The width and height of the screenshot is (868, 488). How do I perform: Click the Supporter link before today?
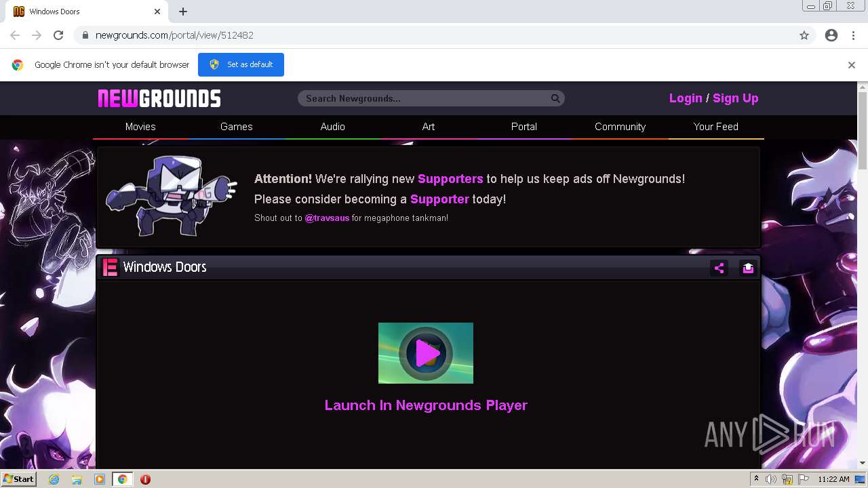pyautogui.click(x=439, y=199)
